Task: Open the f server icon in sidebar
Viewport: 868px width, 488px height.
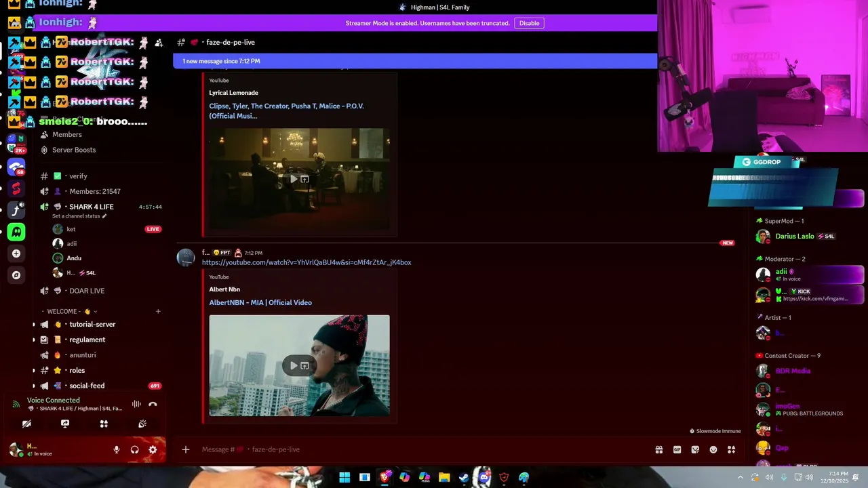Action: (16, 210)
